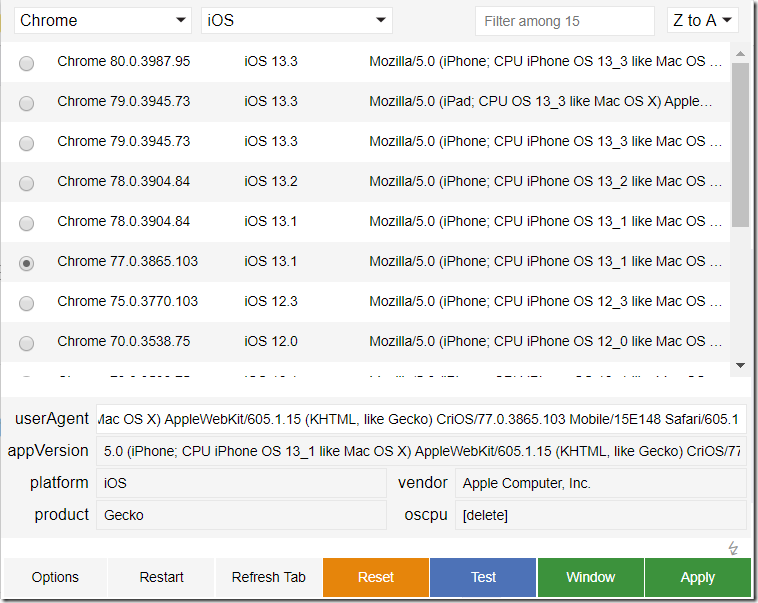Click the appVersion text field
This screenshot has width=758, height=603.
421,451
